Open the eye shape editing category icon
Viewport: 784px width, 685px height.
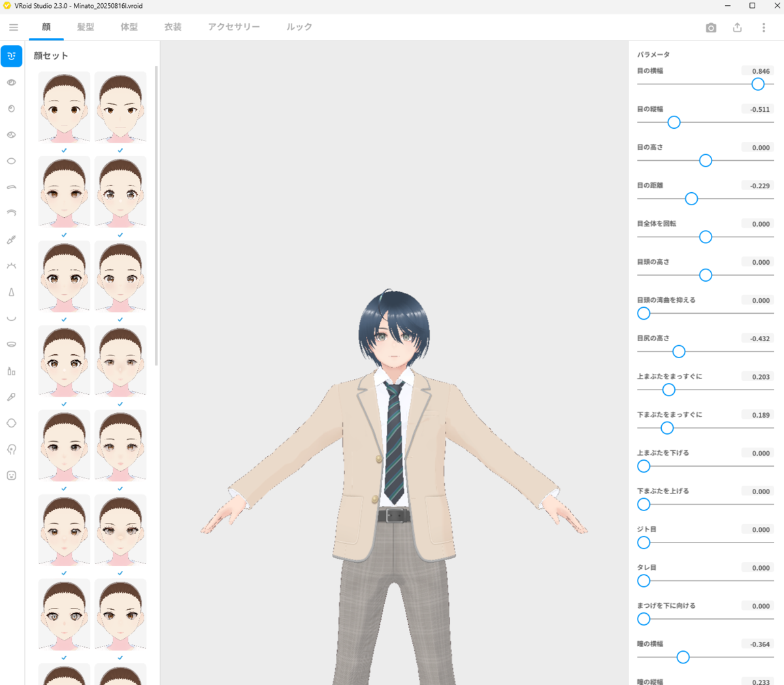coord(11,82)
